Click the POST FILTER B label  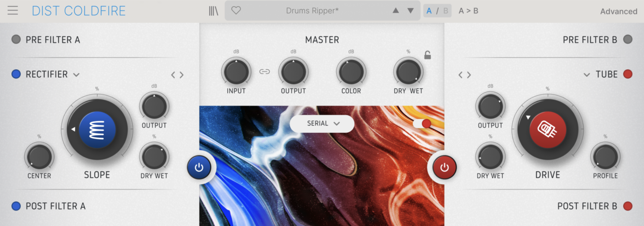[587, 206]
